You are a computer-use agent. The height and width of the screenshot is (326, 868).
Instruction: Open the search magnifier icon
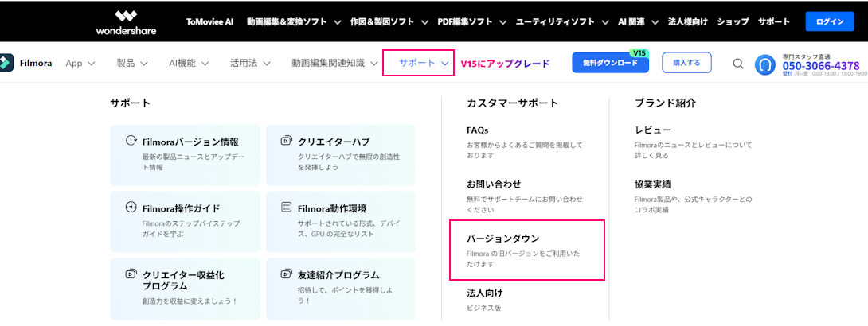(738, 64)
